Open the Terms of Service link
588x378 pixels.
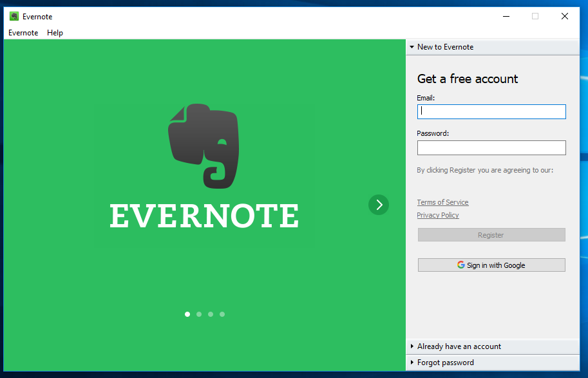tap(442, 202)
